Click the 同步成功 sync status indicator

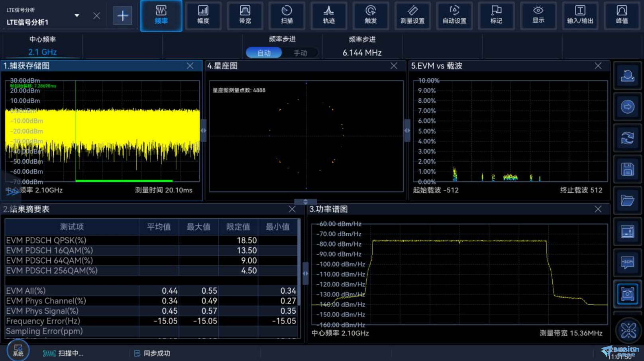(152, 353)
